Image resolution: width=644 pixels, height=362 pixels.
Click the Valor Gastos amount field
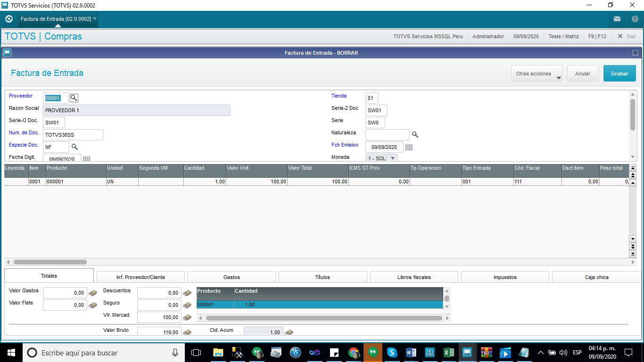coord(65,293)
